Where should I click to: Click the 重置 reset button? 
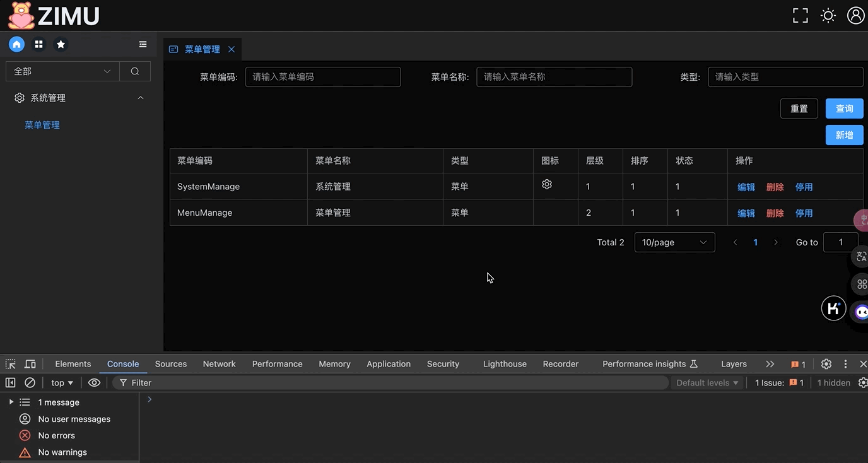(x=799, y=108)
